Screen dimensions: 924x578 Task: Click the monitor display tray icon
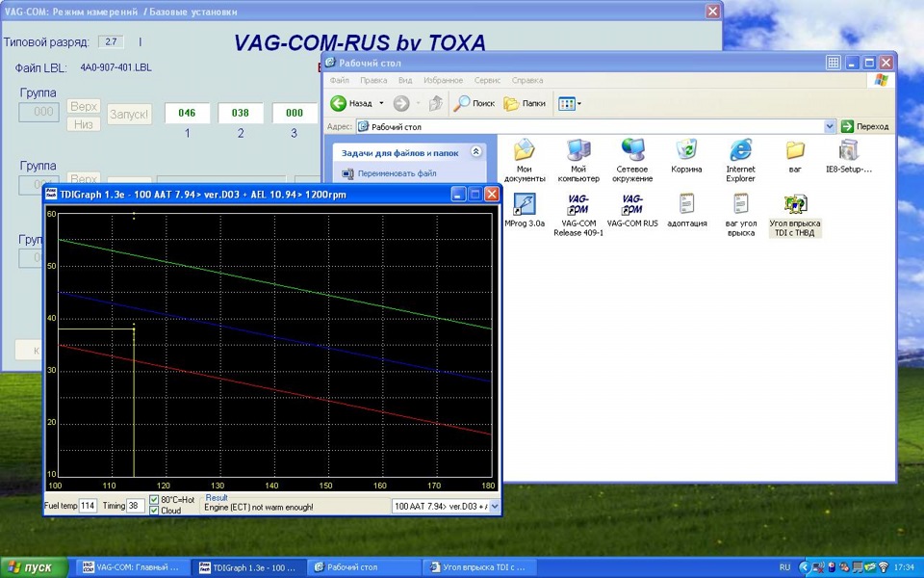pyautogui.click(x=858, y=567)
